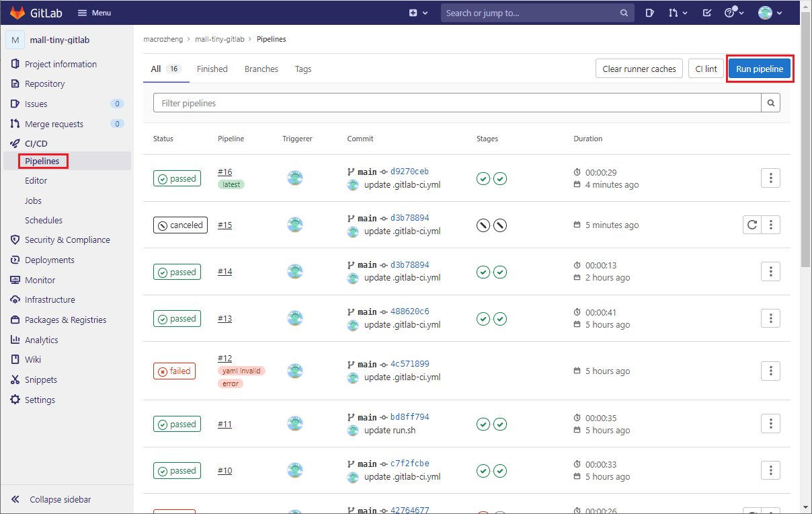Expand the merge requests dropdown in navbar
The width and height of the screenshot is (812, 514).
click(678, 13)
